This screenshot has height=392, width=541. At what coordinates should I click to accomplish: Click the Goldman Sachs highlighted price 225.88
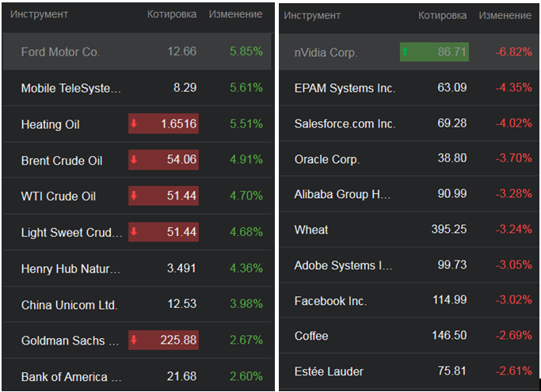[178, 341]
